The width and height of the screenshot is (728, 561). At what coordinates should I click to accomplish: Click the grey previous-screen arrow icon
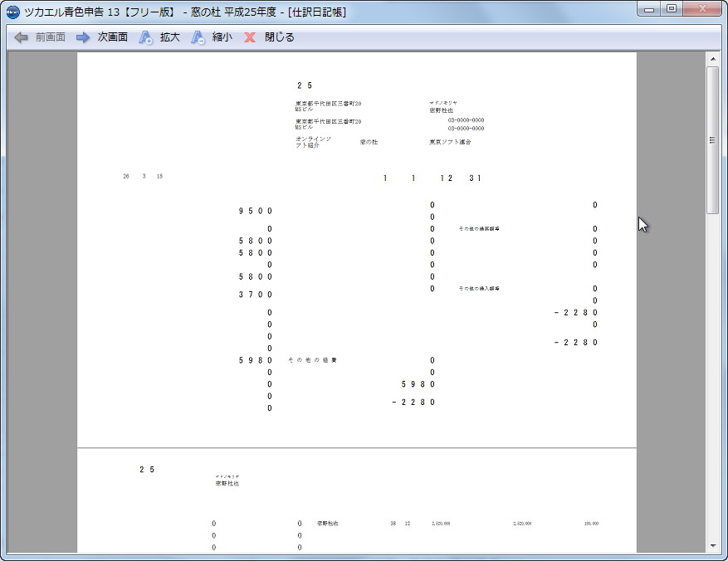click(21, 37)
